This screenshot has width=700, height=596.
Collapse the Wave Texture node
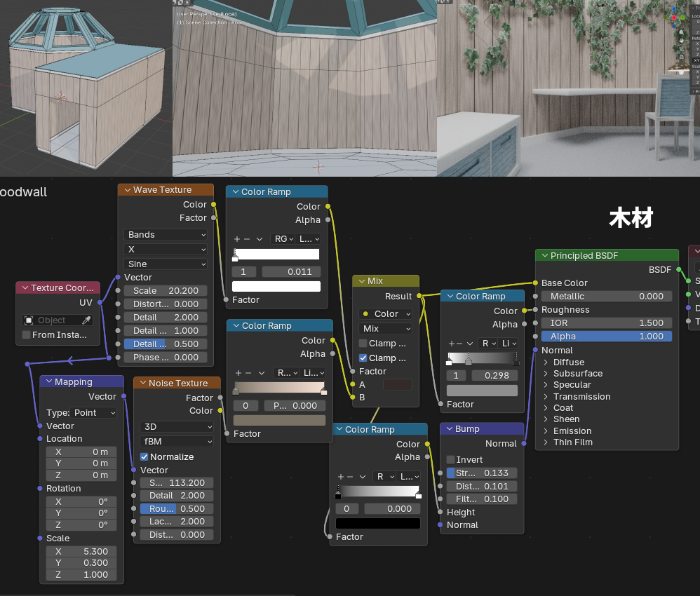click(126, 190)
